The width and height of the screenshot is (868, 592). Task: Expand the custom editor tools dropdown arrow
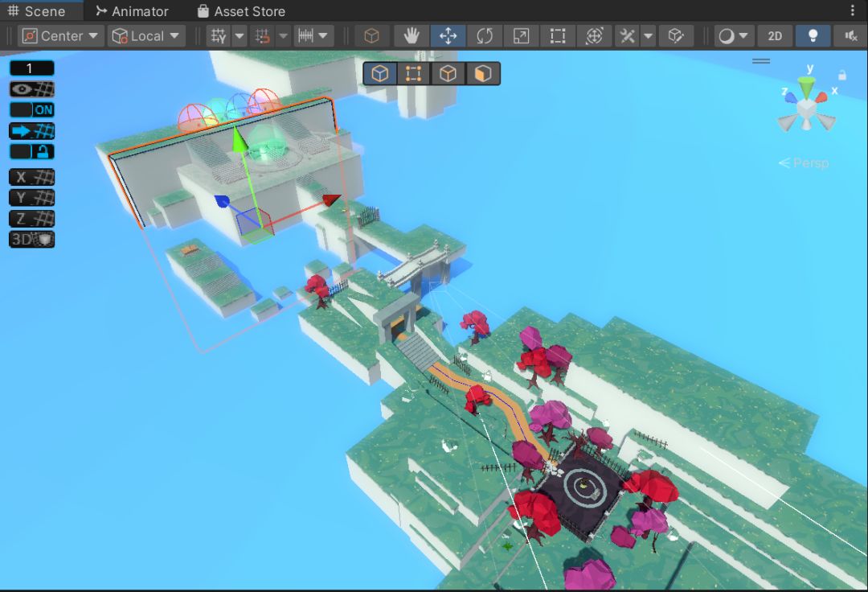[x=648, y=36]
